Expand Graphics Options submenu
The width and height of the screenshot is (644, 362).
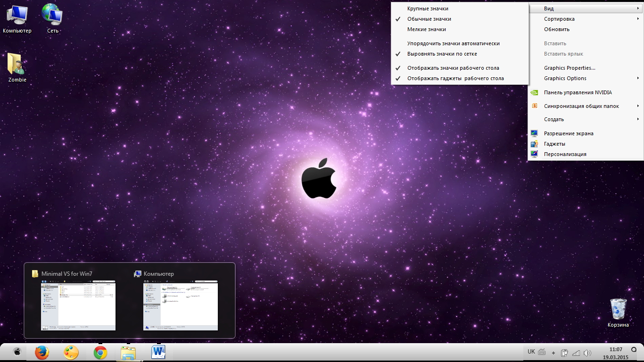[x=586, y=78]
